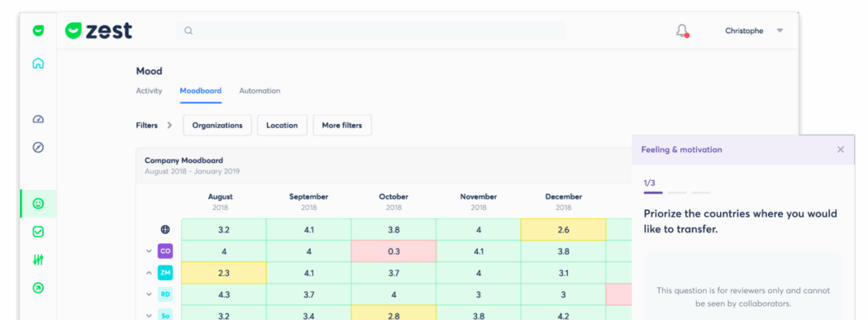Open the arrow circle icon in sidebar
The height and width of the screenshot is (320, 868).
[x=38, y=288]
